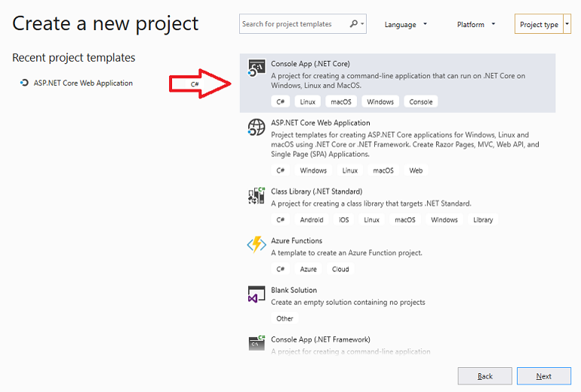
Task: Click the Class Library (.NET Standard) icon
Action: tap(257, 196)
